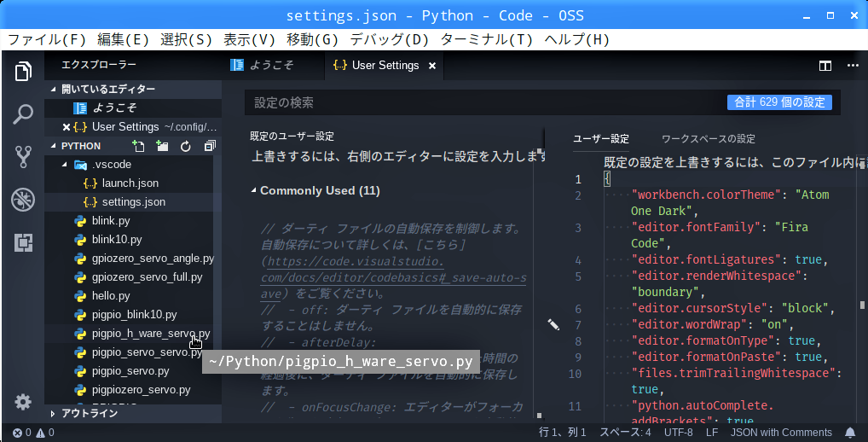
Task: Switch to the ようこそ tab
Action: click(269, 66)
